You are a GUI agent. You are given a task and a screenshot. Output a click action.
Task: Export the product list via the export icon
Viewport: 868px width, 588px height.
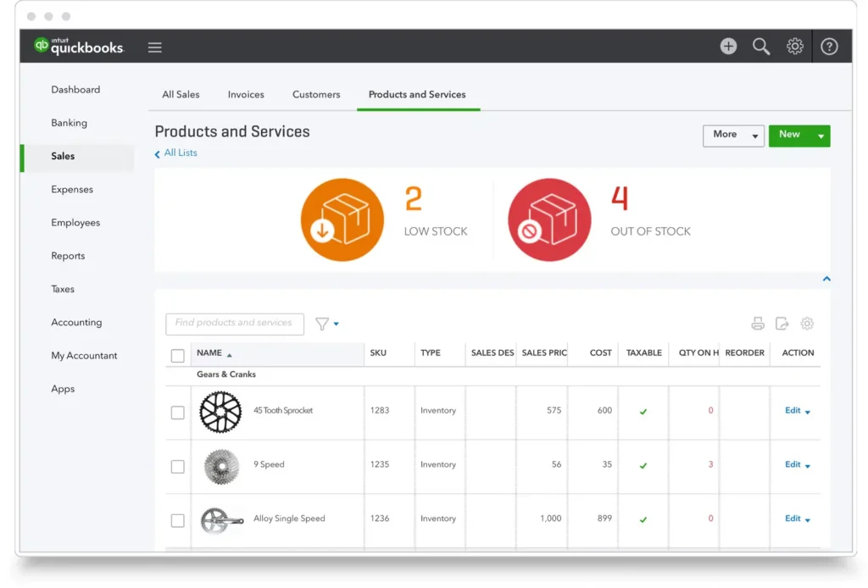point(782,324)
